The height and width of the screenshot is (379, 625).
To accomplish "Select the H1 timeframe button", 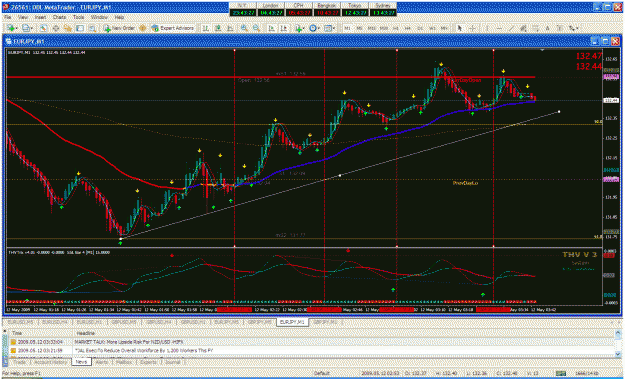I will tap(396, 28).
